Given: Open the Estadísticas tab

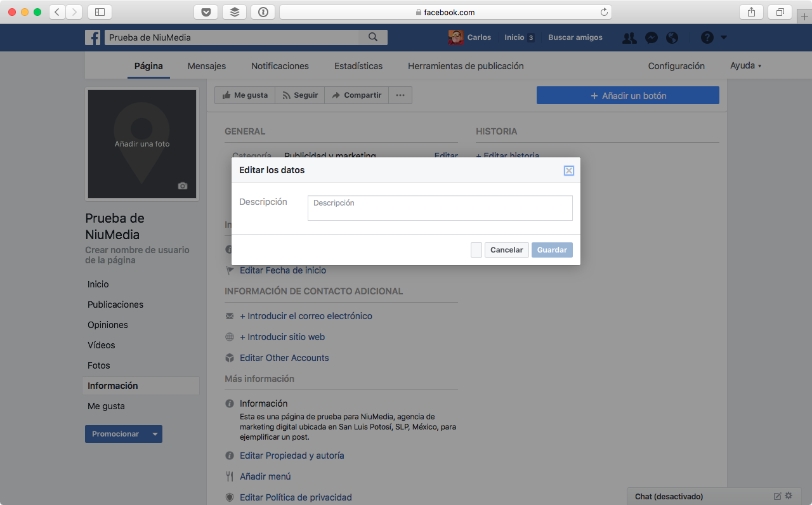Looking at the screenshot, I should (x=358, y=66).
